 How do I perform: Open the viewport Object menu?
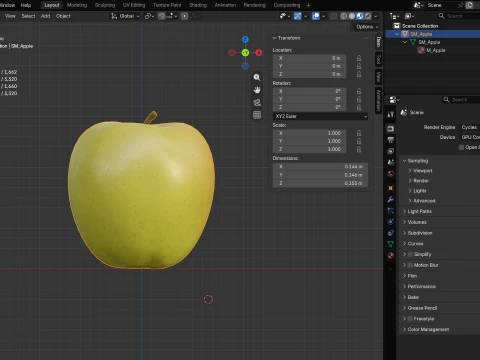[x=63, y=16]
